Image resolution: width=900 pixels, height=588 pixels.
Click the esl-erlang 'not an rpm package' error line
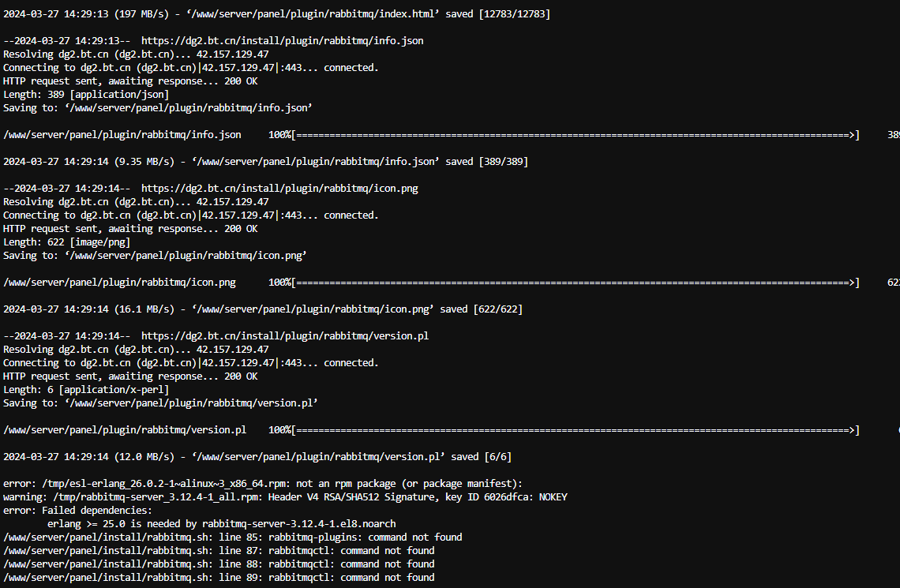click(263, 484)
